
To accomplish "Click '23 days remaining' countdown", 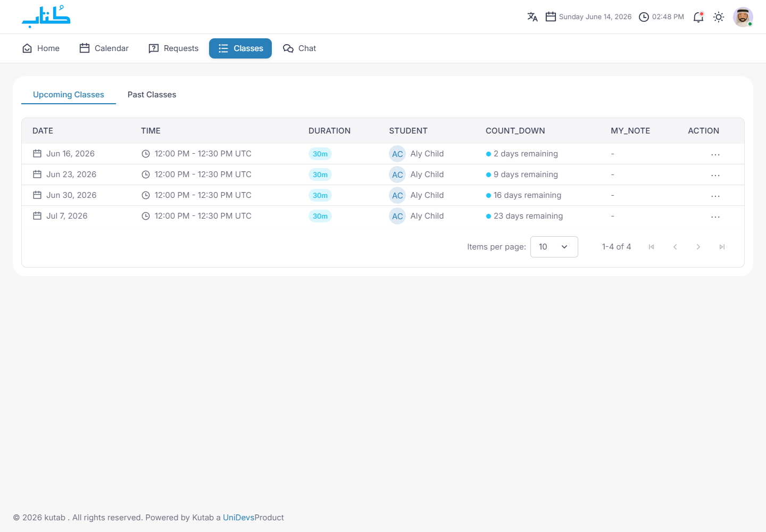I will 524,216.
